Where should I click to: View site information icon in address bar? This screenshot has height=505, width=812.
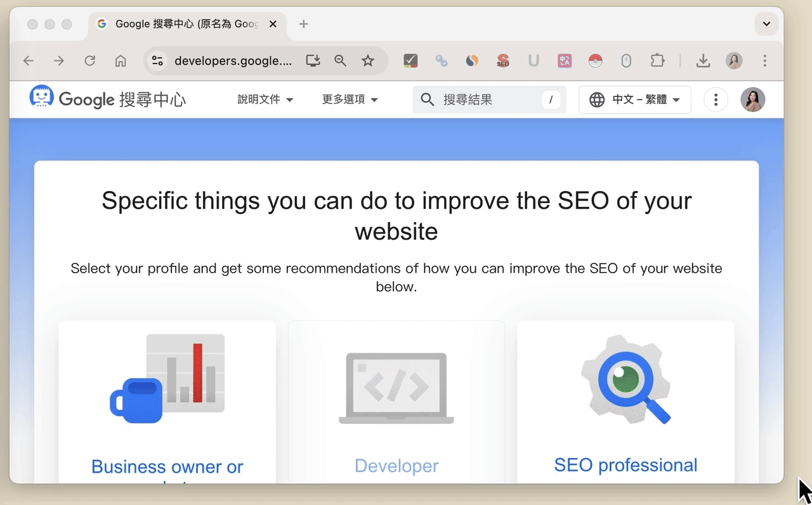click(x=157, y=61)
